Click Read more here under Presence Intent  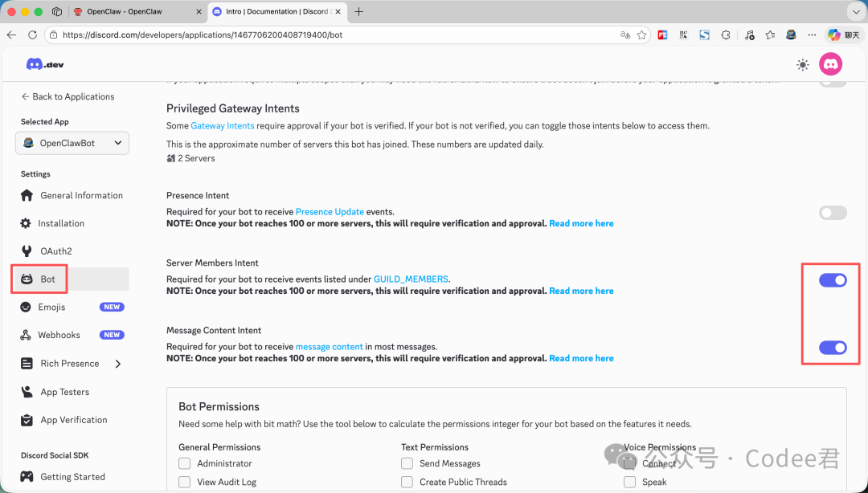point(581,223)
